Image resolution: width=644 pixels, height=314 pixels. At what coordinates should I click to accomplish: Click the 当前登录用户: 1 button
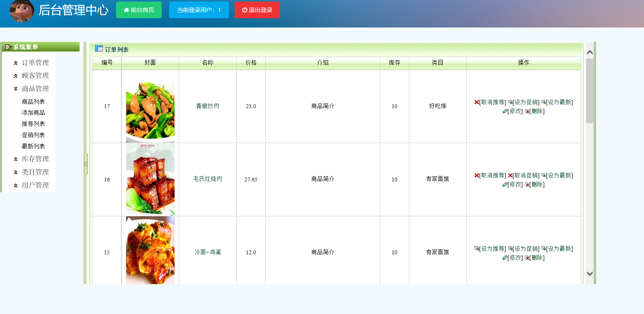pos(199,10)
